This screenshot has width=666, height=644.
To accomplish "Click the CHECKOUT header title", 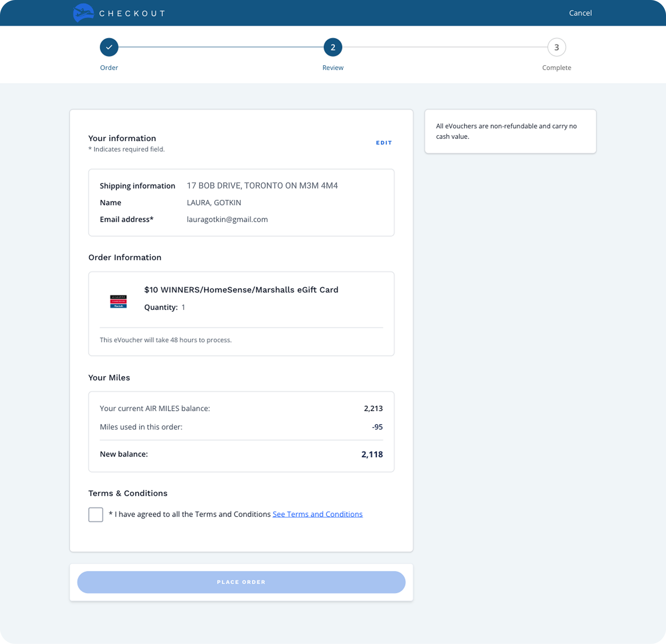I will tap(132, 13).
